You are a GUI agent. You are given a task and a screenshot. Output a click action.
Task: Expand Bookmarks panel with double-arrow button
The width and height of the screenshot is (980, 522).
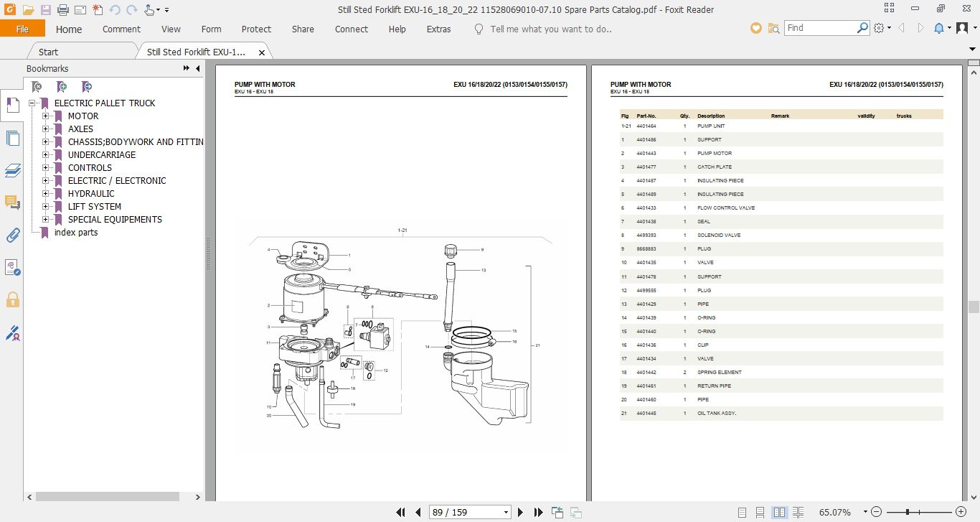click(187, 69)
